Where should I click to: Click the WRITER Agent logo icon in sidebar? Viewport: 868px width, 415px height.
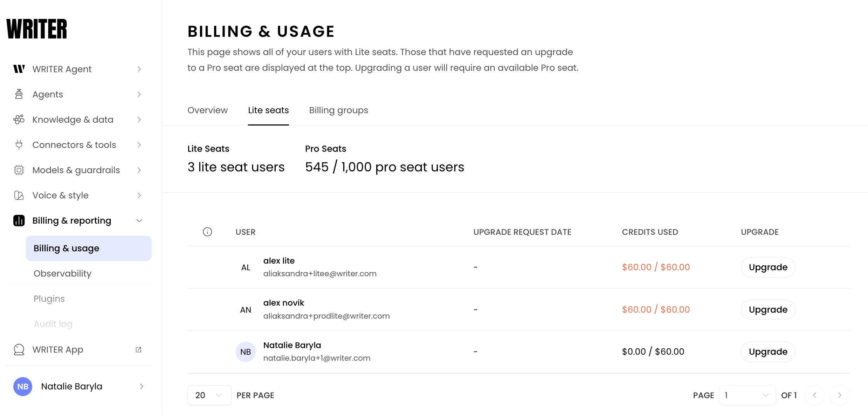19,69
